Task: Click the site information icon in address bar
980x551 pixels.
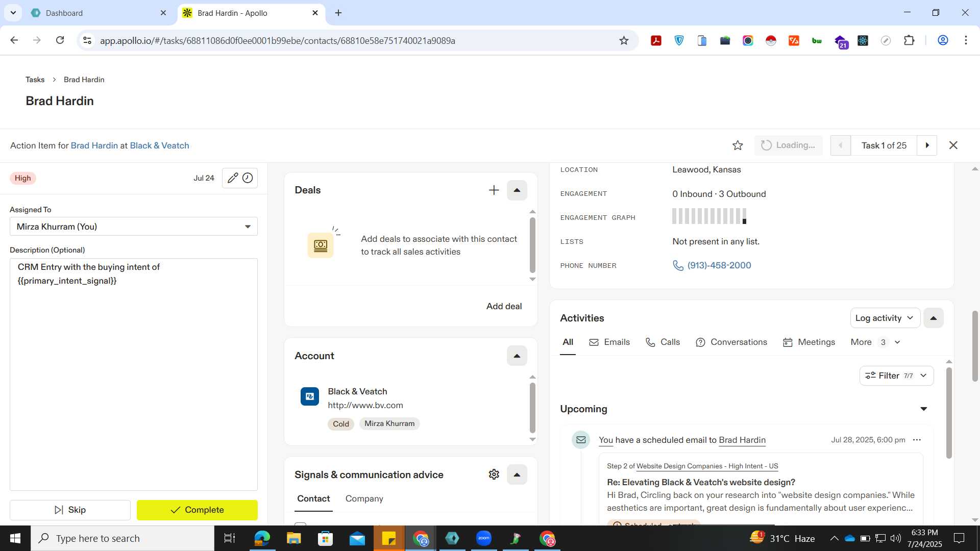Action: point(87,41)
